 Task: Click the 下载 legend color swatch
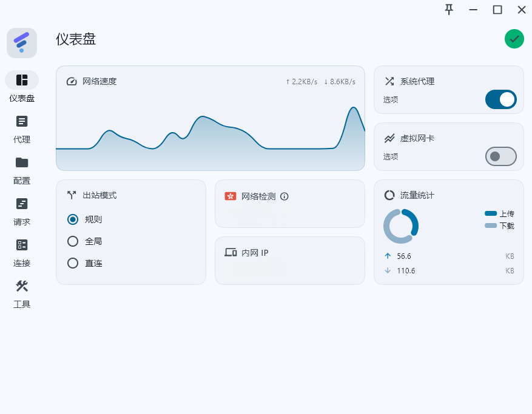pyautogui.click(x=491, y=225)
